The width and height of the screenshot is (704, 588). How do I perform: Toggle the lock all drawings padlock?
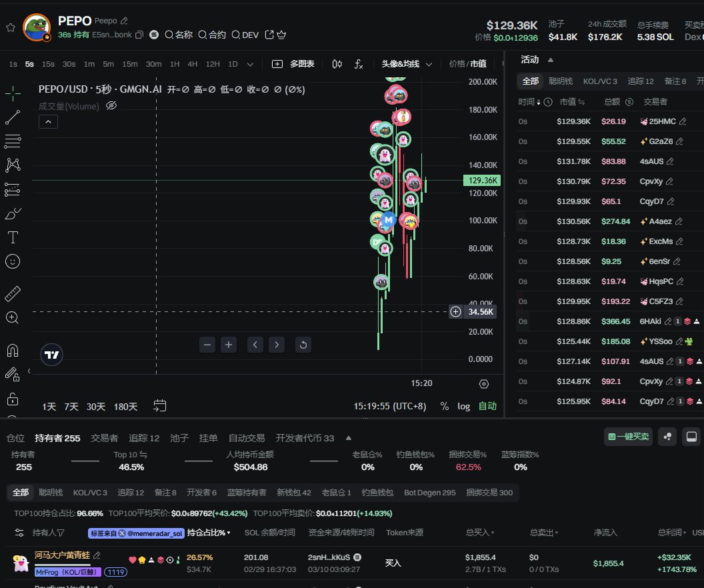(x=13, y=399)
